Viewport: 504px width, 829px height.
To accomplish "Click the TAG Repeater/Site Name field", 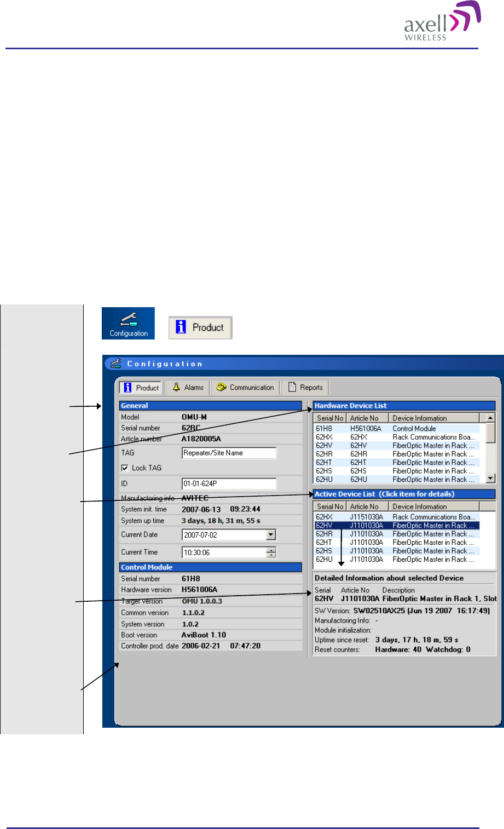I will tap(229, 453).
